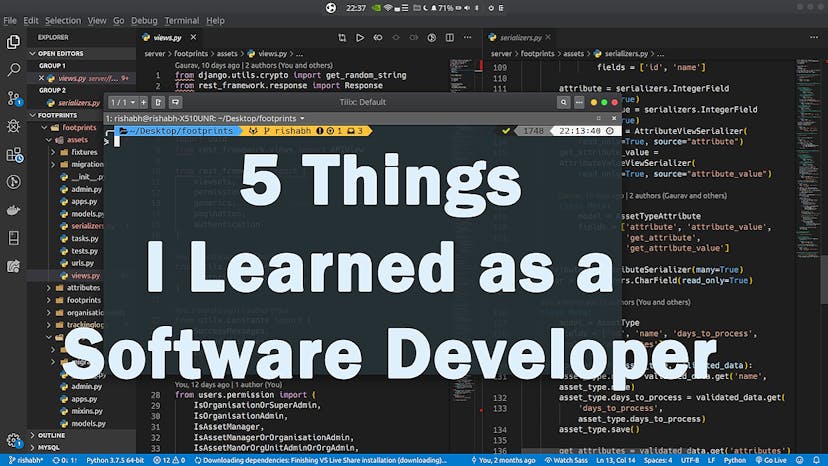Click the compare changes icon in the editor toolbar

[x=342, y=38]
